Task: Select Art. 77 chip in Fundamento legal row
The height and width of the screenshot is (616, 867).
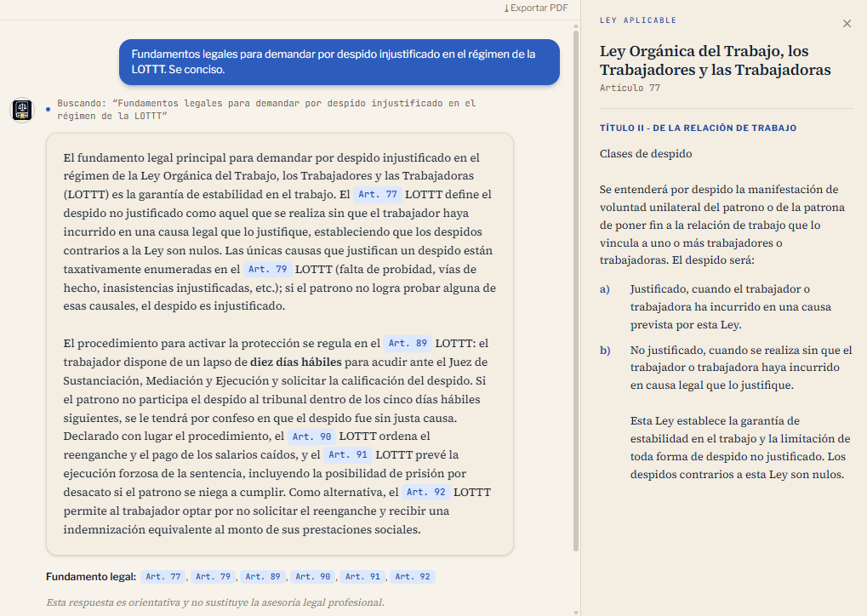Action: point(163,577)
